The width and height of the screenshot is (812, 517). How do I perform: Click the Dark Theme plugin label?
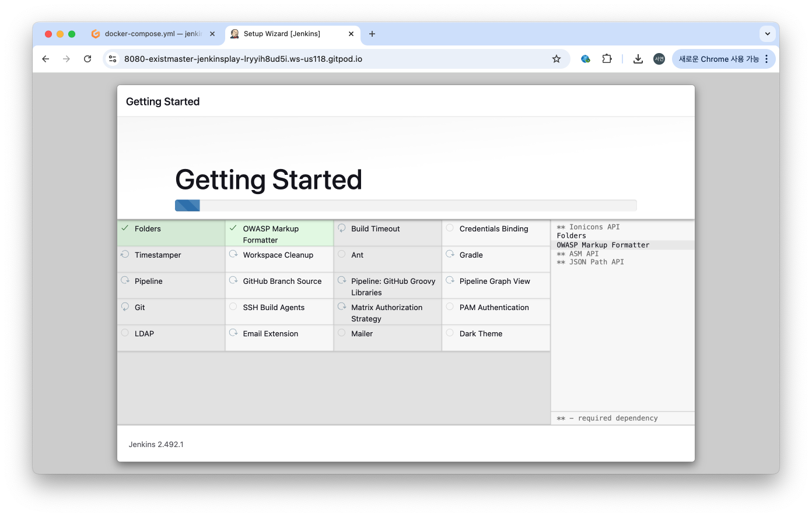tap(481, 333)
